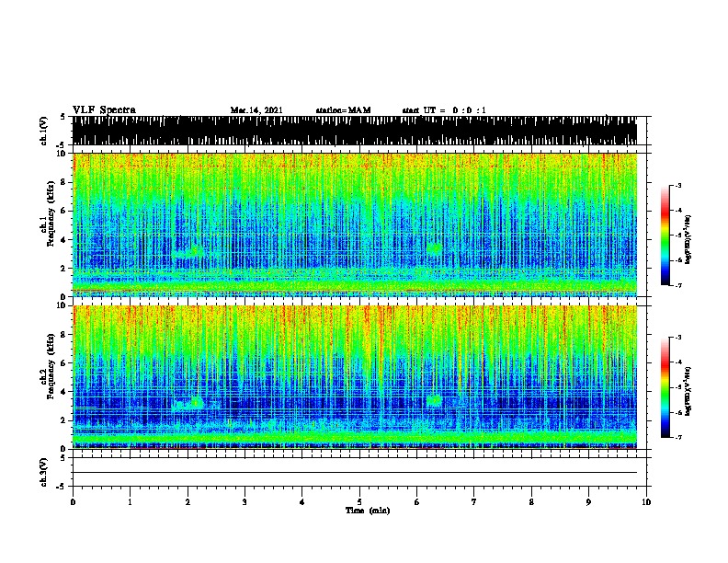728x563 pixels.
Task: Click the ch.1(V) waveform strip at top
Action: click(x=355, y=131)
